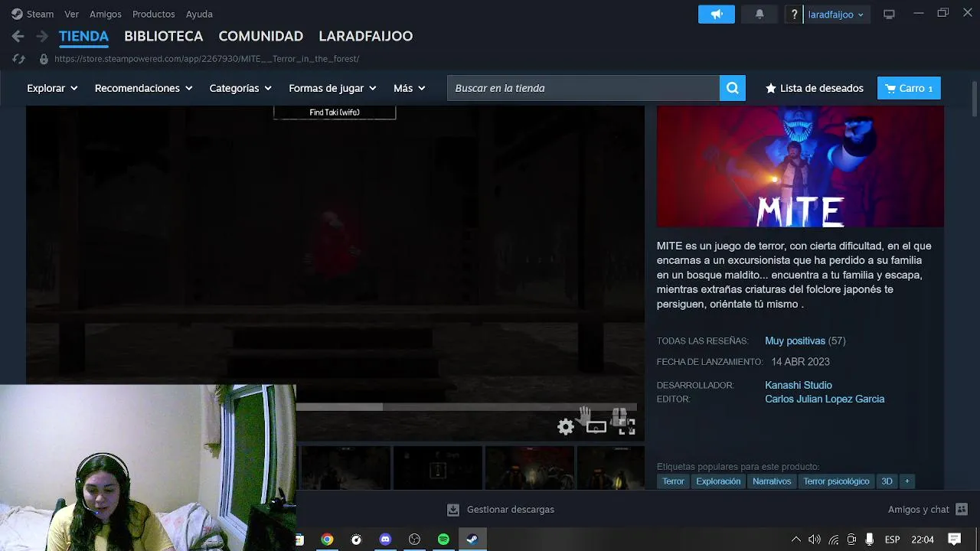
Task: Open the Ver menu
Action: (x=71, y=14)
